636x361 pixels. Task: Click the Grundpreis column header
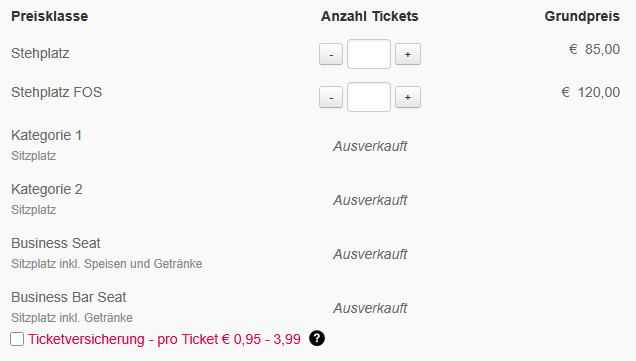click(x=582, y=16)
